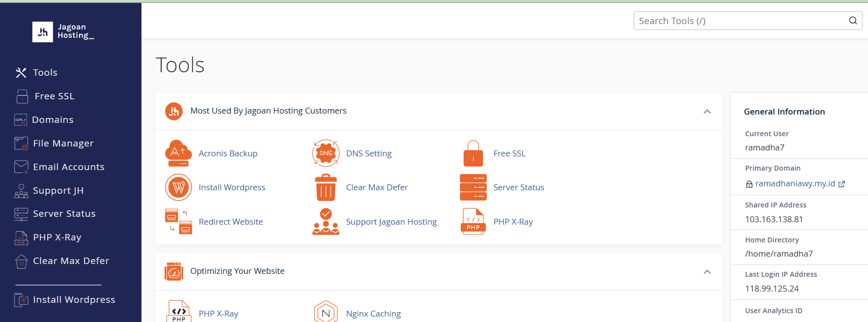Screen dimensions: 868x322
Task: Open PHP X-Ray link in Most Used
Action: click(513, 222)
